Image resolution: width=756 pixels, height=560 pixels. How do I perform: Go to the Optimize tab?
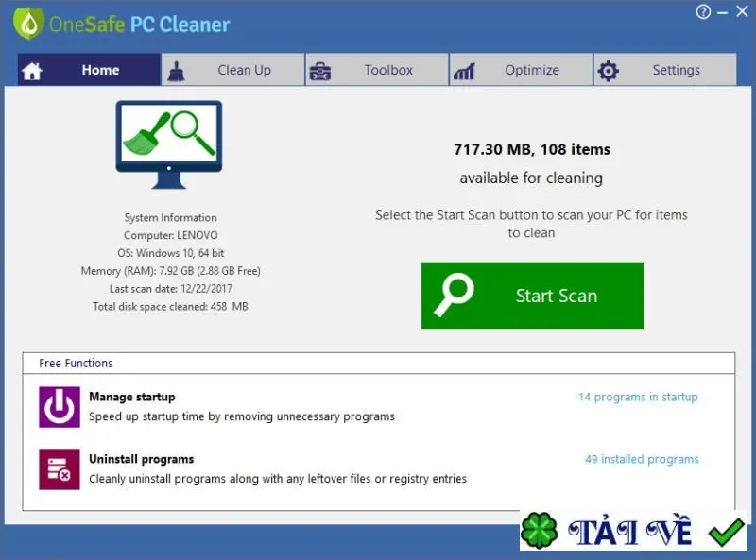pyautogui.click(x=522, y=70)
